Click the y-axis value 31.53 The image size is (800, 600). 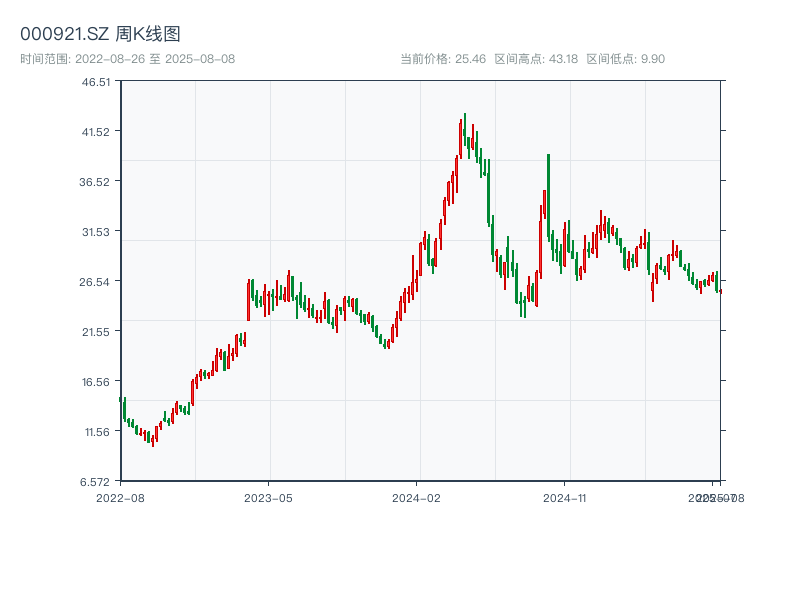(96, 232)
